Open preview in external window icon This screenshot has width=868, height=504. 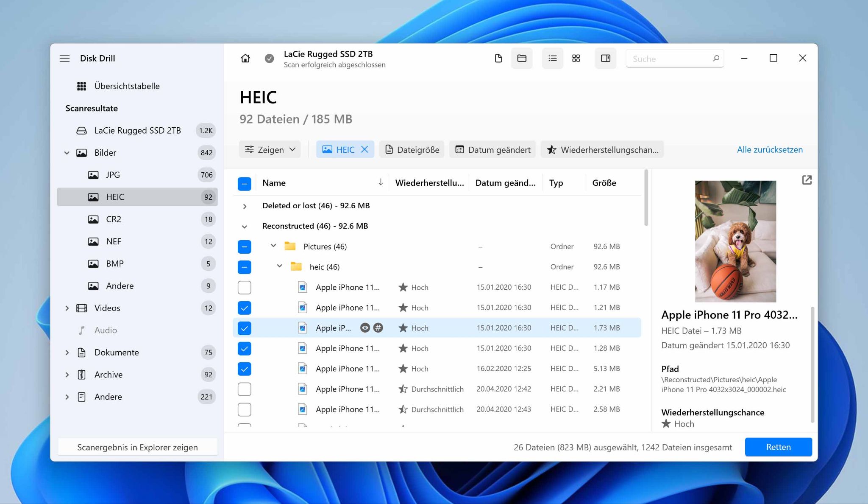coord(807,180)
